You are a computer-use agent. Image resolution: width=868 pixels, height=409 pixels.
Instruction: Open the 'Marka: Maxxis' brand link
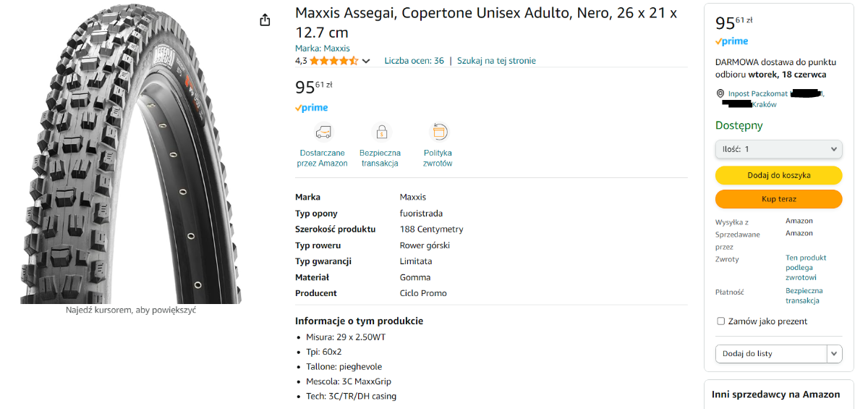click(x=322, y=49)
